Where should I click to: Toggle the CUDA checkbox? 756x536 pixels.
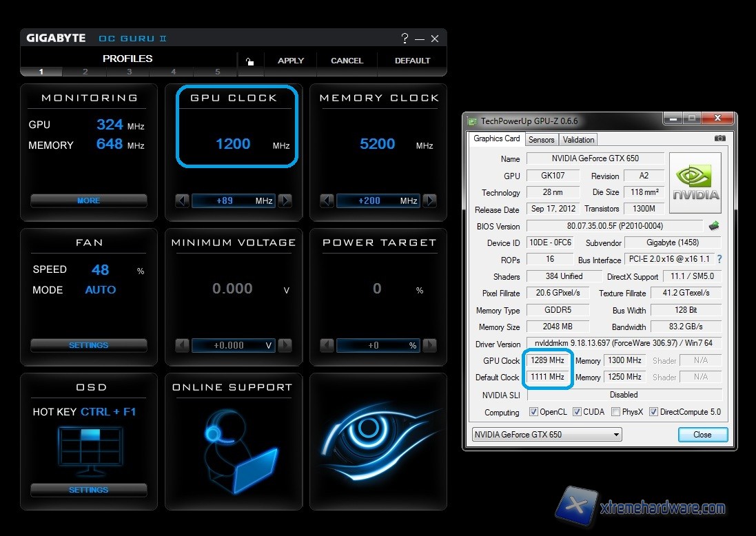tap(577, 412)
